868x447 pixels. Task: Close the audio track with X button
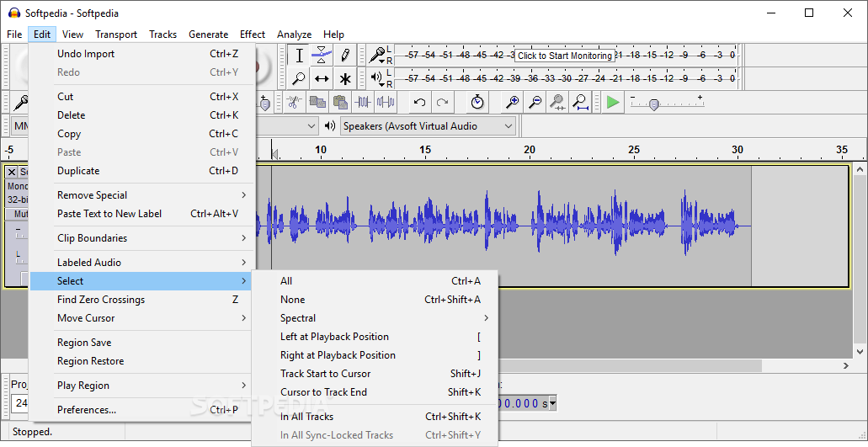click(12, 172)
